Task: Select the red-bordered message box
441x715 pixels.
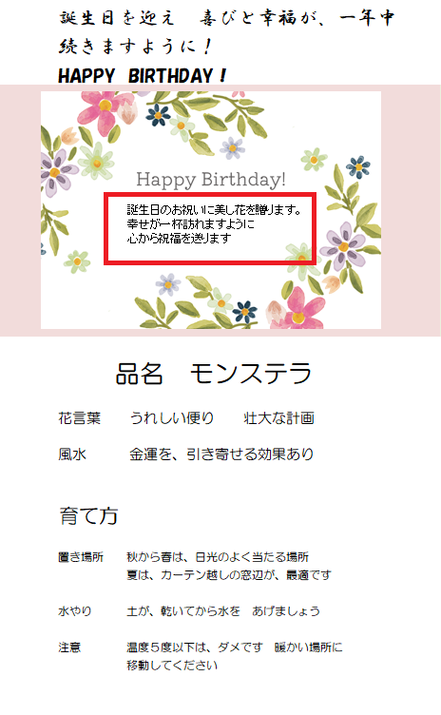Action: click(210, 228)
